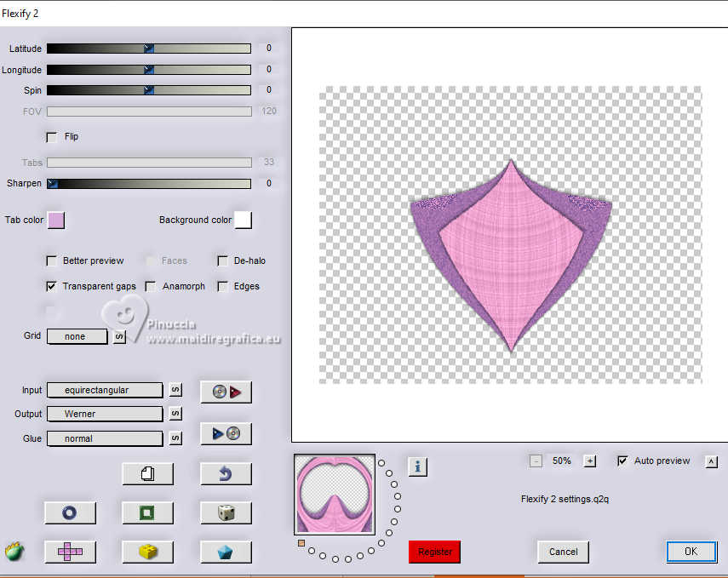This screenshot has height=578, width=728.
Task: Click the S button next to Input
Action: point(175,390)
